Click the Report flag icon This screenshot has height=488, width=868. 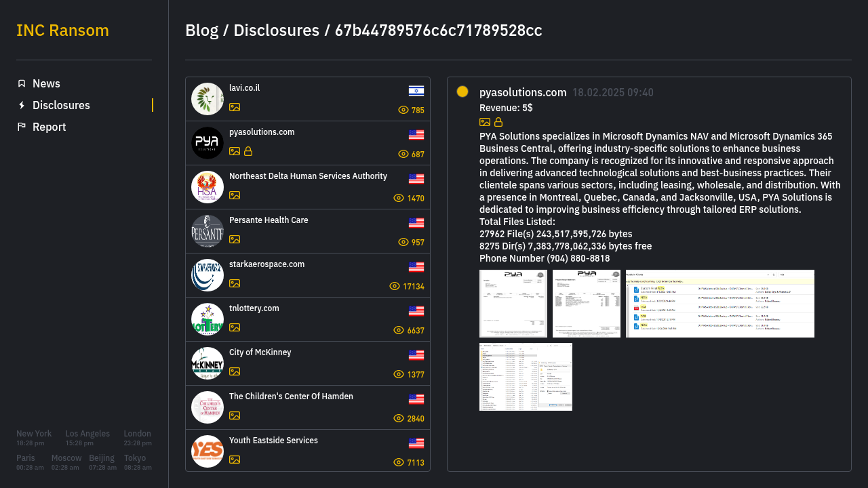(22, 127)
